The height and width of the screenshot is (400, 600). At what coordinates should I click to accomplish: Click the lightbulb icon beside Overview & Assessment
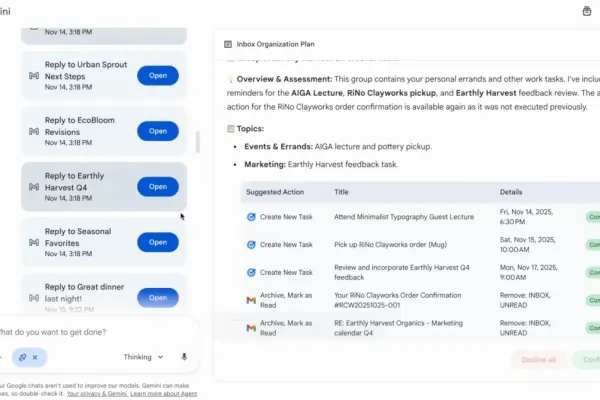coord(230,79)
